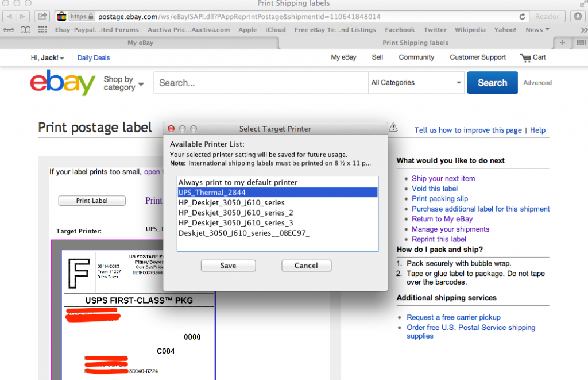Click the blue Search button
The image size is (588, 380).
pyautogui.click(x=492, y=83)
